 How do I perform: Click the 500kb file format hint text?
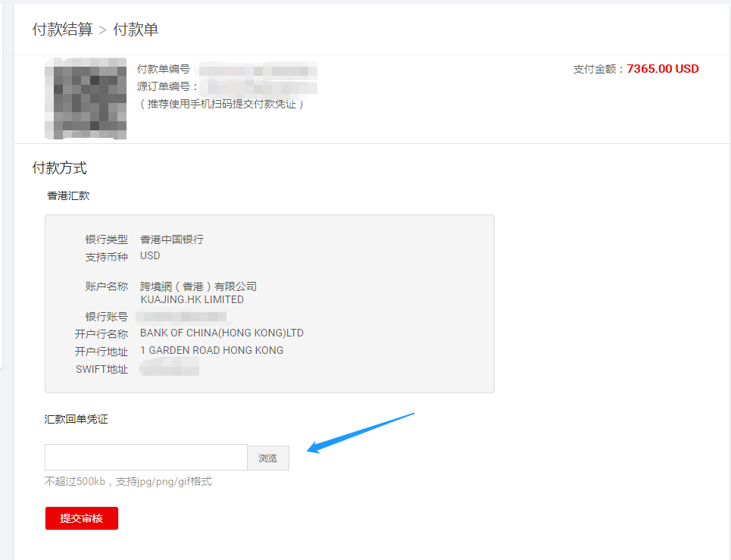[128, 481]
